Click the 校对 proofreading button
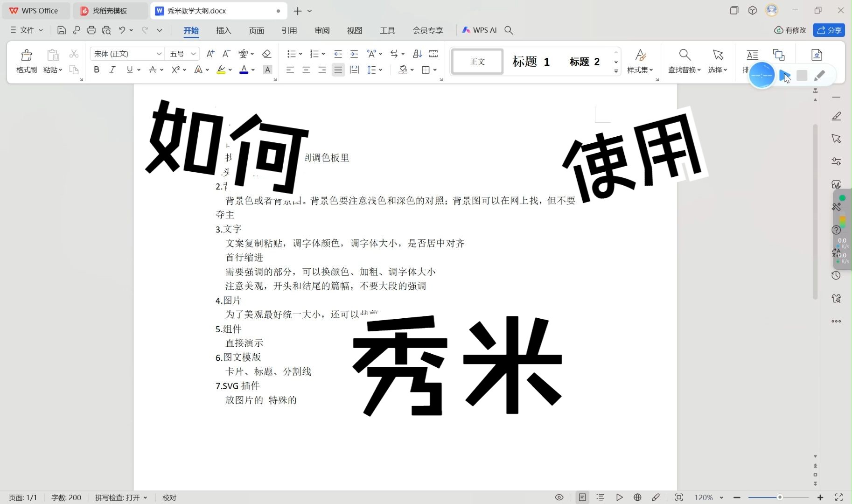Screen dimensions: 852x504 pos(169,497)
